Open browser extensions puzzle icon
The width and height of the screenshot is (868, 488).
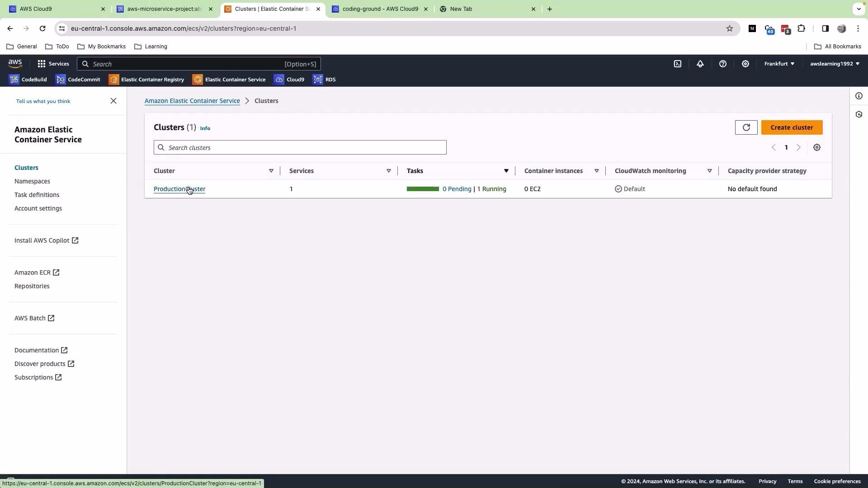802,28
